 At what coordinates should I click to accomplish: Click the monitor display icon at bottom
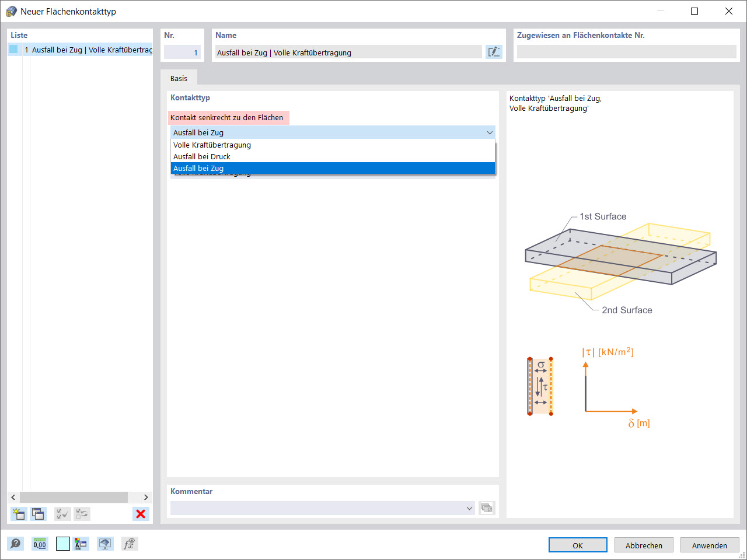click(x=105, y=544)
